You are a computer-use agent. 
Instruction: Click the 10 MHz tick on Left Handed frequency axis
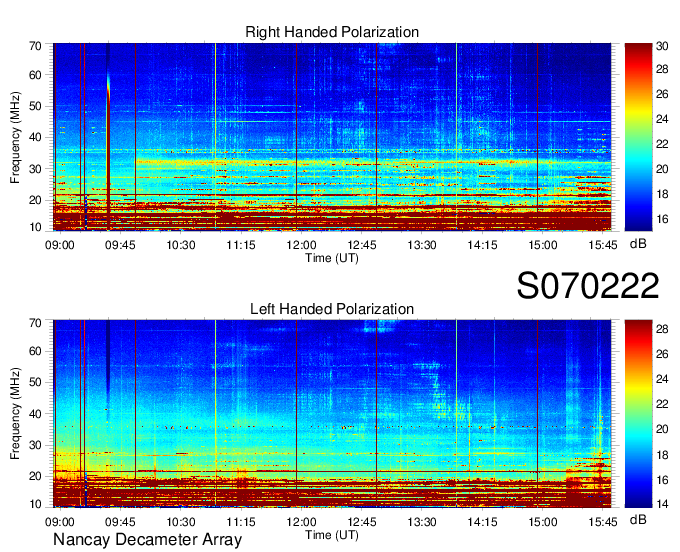point(35,504)
